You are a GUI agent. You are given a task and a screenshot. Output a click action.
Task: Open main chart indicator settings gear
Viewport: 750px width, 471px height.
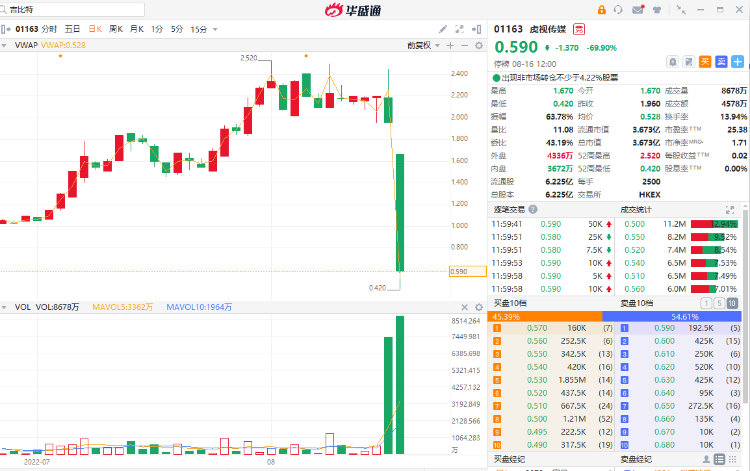point(479,45)
